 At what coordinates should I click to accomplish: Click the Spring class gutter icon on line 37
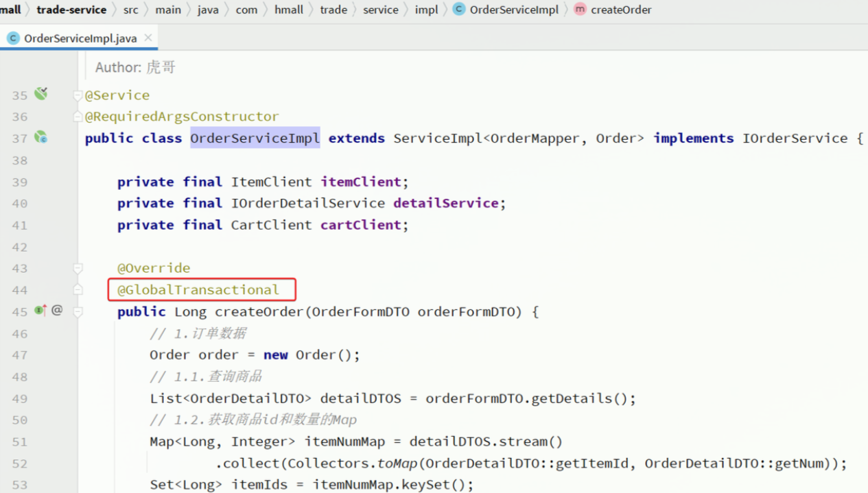[x=41, y=137]
